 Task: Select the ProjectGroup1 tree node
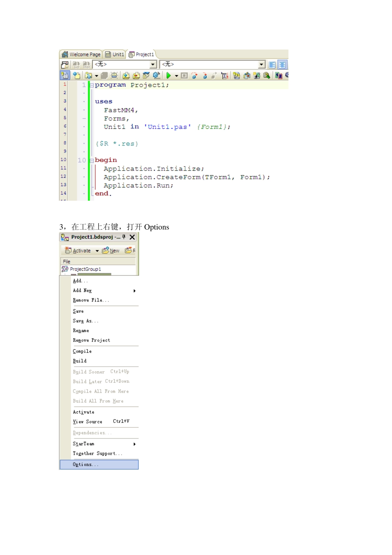(x=81, y=269)
